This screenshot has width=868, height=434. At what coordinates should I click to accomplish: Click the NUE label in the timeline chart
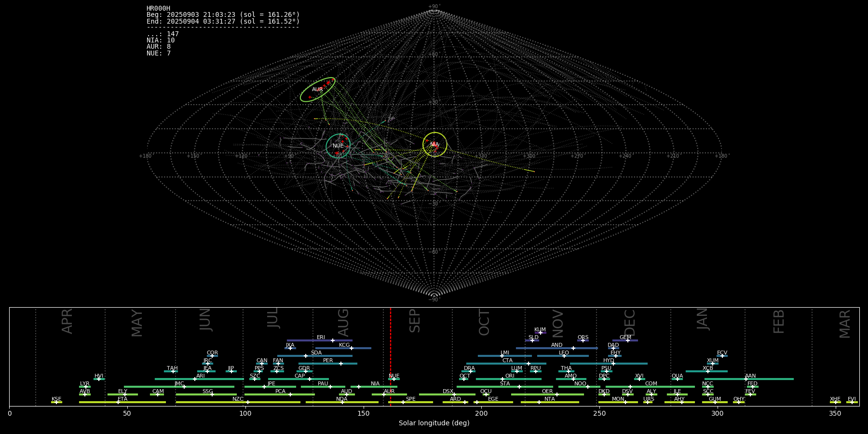pos(394,376)
